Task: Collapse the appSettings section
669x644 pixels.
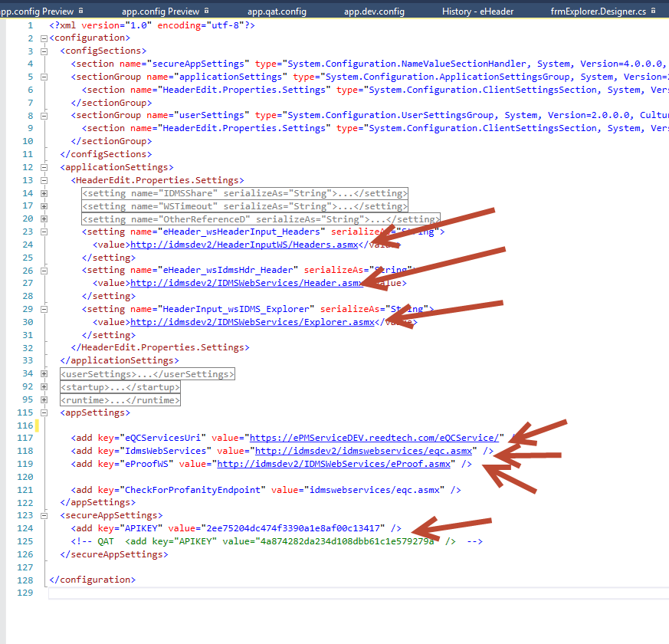Action: click(44, 412)
